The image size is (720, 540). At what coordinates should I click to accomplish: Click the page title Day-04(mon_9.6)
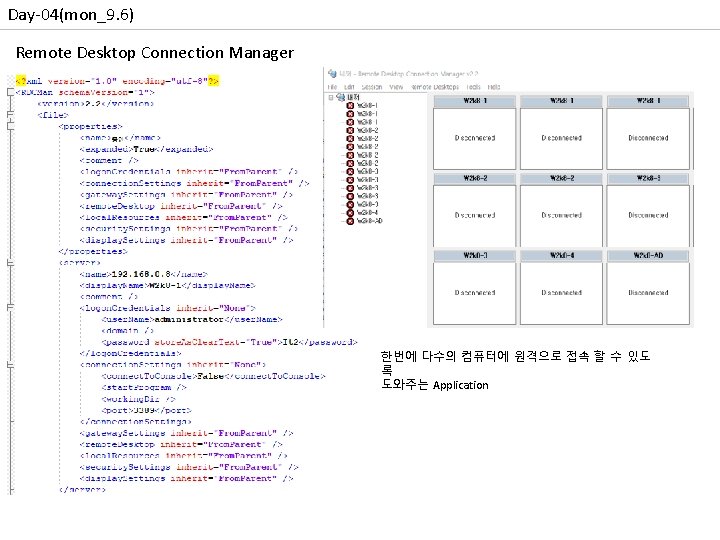pyautogui.click(x=71, y=15)
